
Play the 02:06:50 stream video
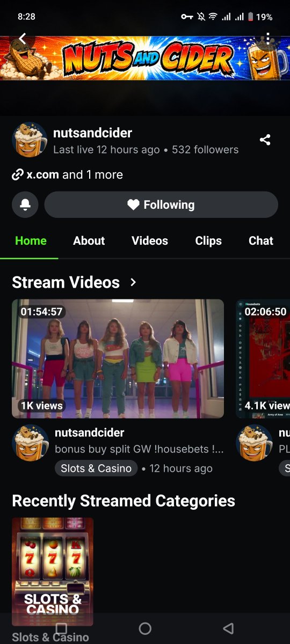(263, 358)
